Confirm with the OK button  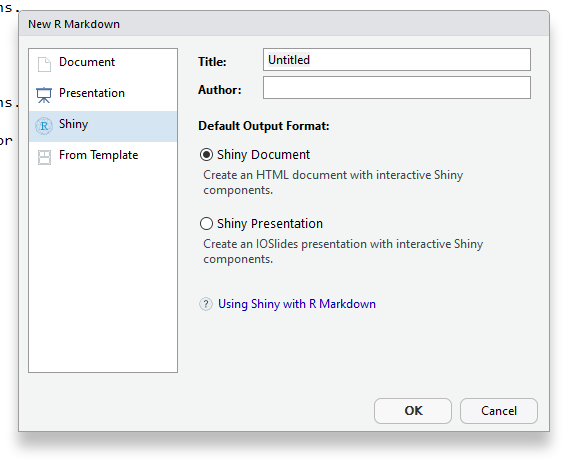pos(413,411)
